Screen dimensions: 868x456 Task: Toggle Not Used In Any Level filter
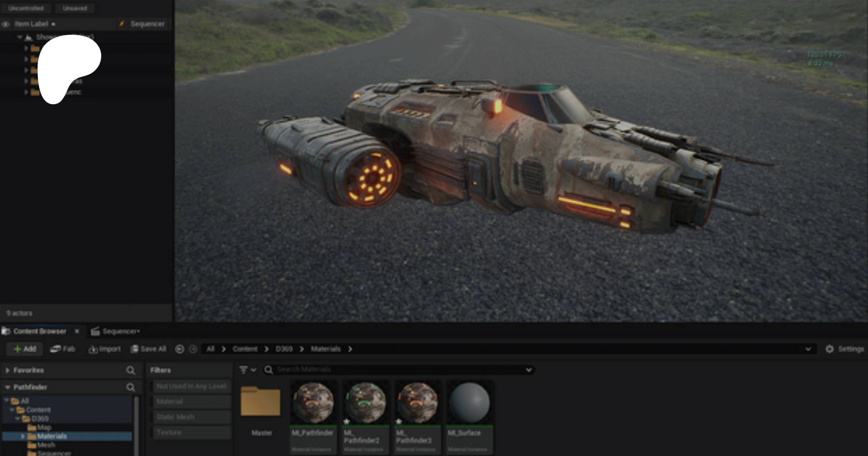(x=191, y=386)
